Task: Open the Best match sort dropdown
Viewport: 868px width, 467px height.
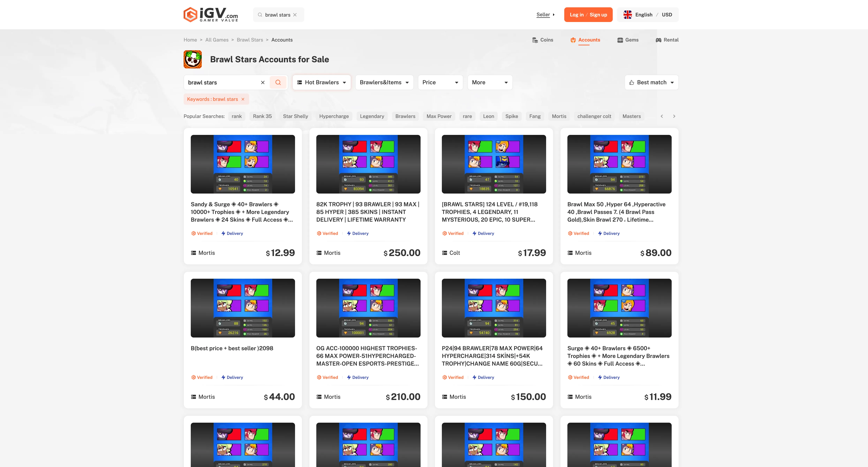Action: click(x=651, y=82)
